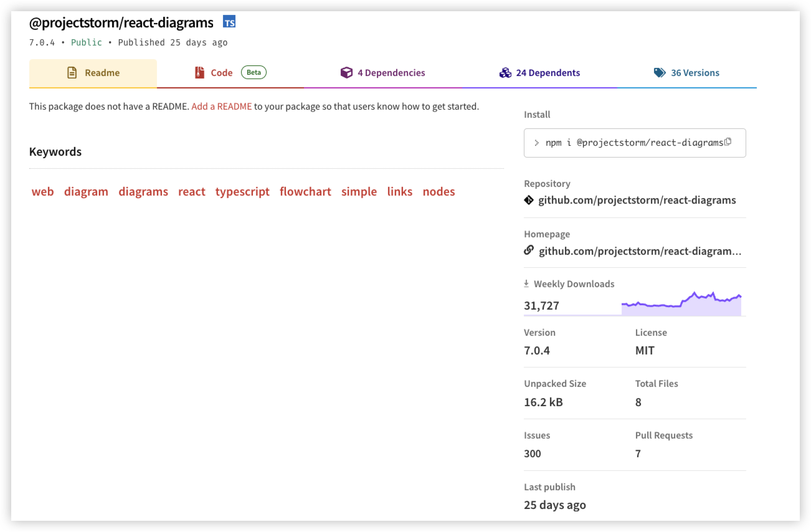Click the Published 25 days ago text
The height and width of the screenshot is (532, 811).
click(x=173, y=43)
